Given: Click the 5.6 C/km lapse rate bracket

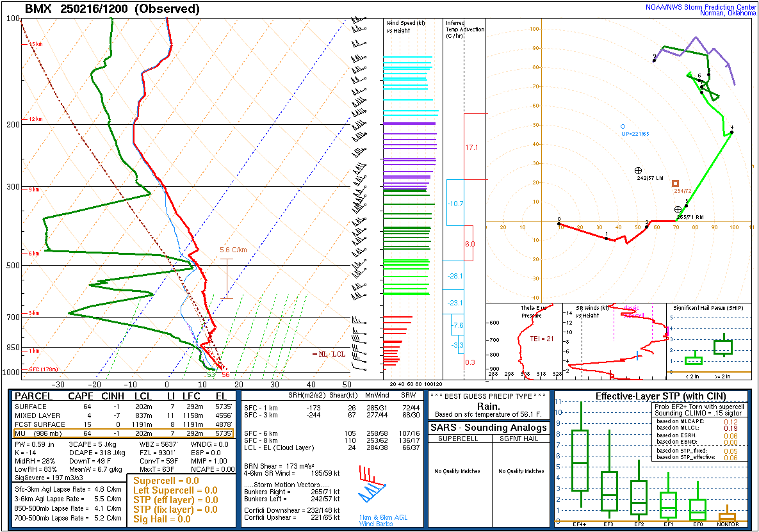Looking at the screenshot, I should pos(226,278).
